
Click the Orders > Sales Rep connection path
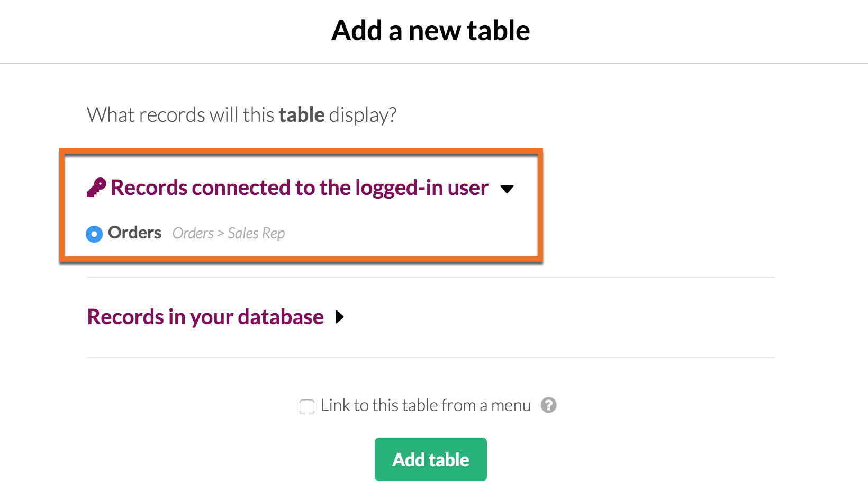click(229, 233)
